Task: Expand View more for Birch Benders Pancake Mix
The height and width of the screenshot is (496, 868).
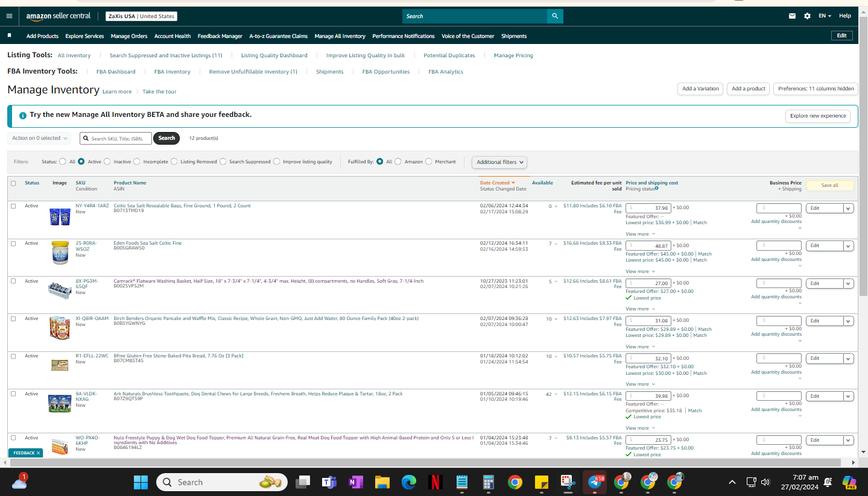Action: pos(640,347)
